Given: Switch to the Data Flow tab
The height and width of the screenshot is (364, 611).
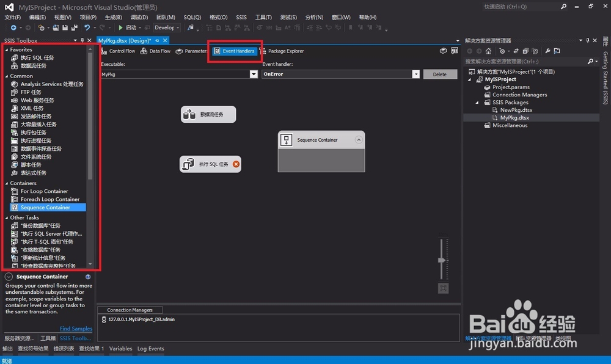Looking at the screenshot, I should pyautogui.click(x=155, y=51).
